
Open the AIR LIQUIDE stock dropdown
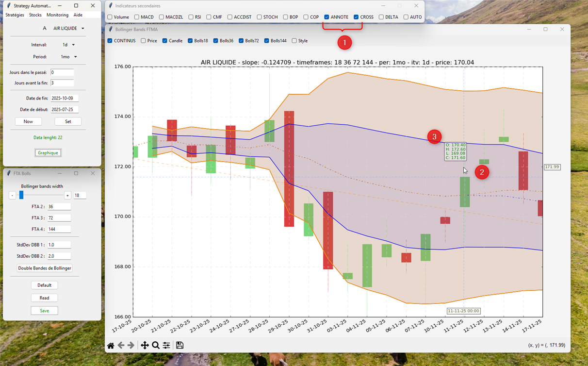pyautogui.click(x=68, y=29)
